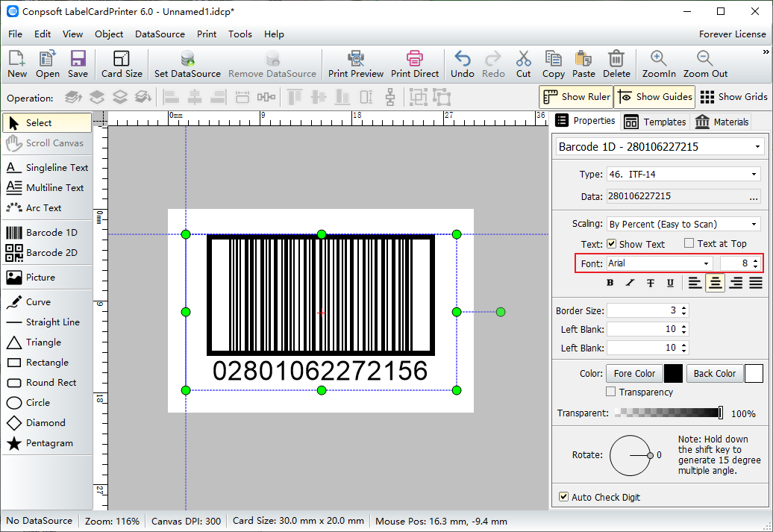
Task: Click the Back Color button
Action: click(x=714, y=374)
